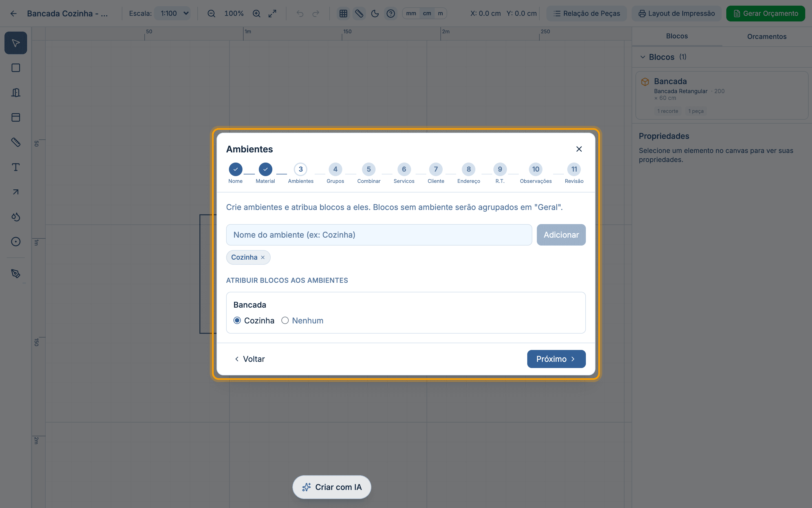Zoom in with the plus magnifier

coord(256,14)
